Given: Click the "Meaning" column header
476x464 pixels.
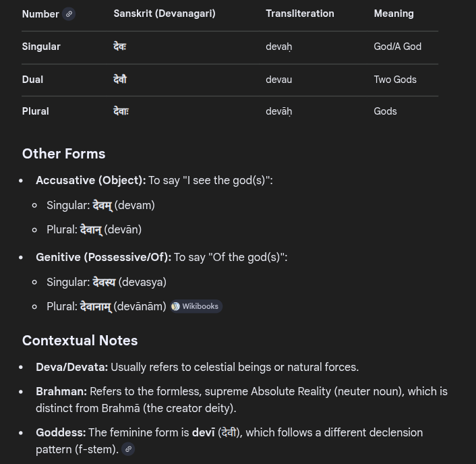Looking at the screenshot, I should point(394,13).
